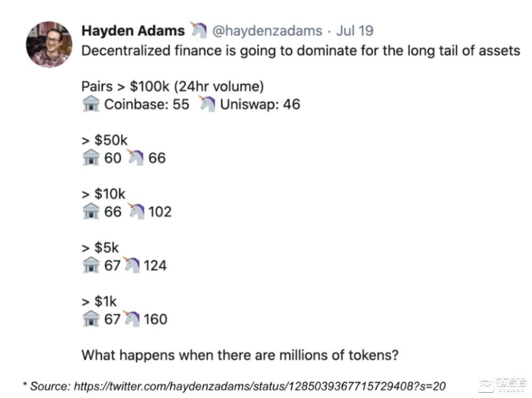Click the "Pairs > $100k (24hr volume)" line
Screen dimensions: 532x398
(172, 86)
